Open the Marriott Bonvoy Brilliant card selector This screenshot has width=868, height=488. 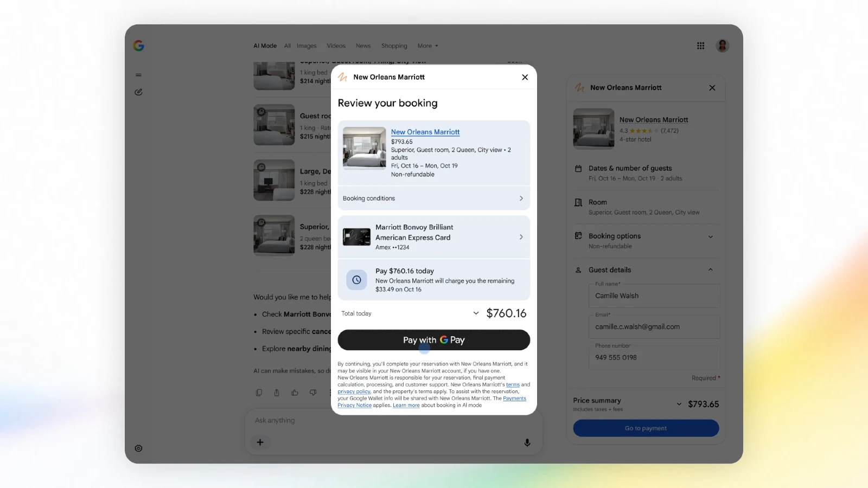coord(434,237)
